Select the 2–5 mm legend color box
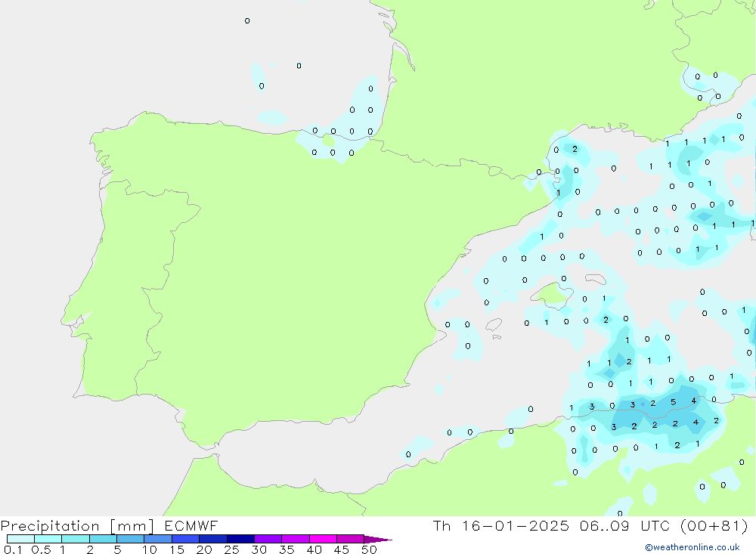Screen dimensions: 756x554 (x=103, y=539)
